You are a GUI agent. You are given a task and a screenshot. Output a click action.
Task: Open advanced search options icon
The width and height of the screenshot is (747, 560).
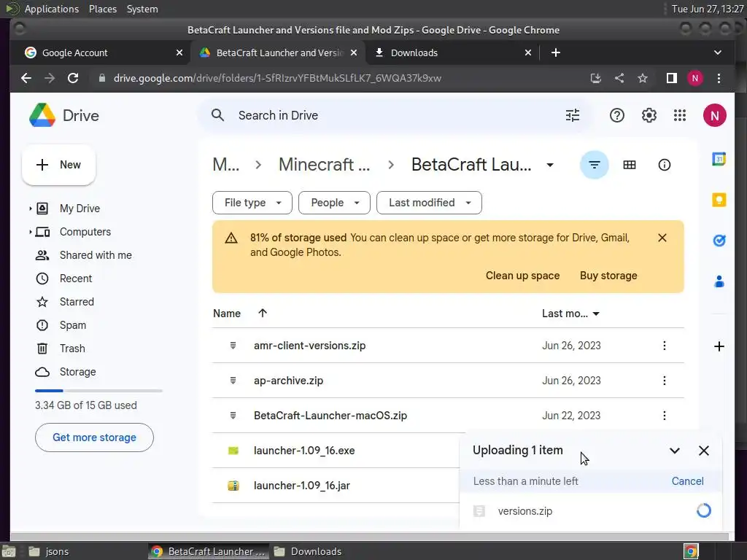tap(572, 115)
